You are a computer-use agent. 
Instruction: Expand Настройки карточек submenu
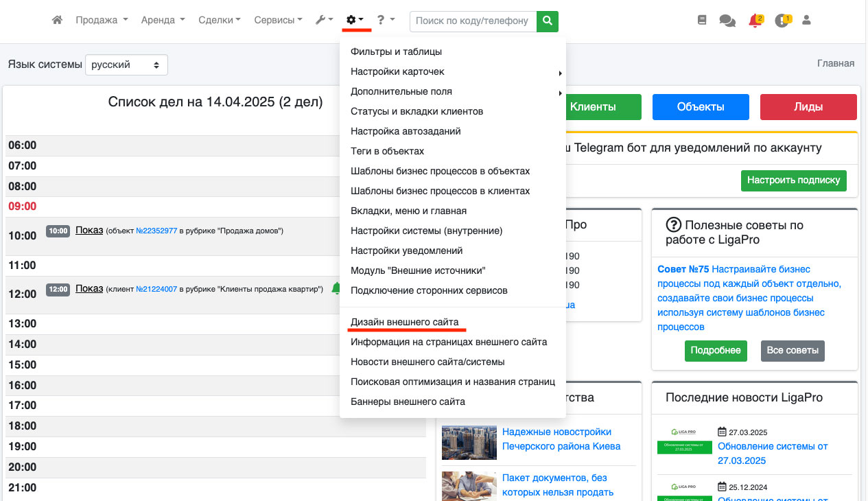[397, 71]
